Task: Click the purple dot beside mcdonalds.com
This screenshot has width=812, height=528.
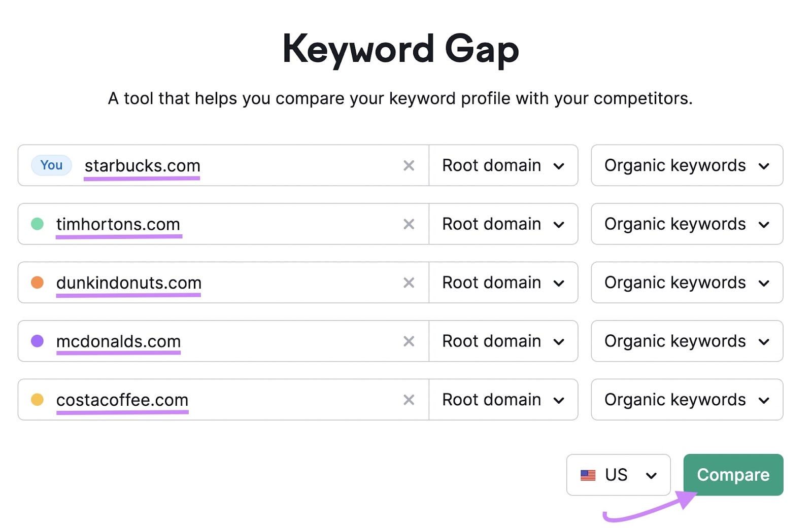Action: (38, 341)
